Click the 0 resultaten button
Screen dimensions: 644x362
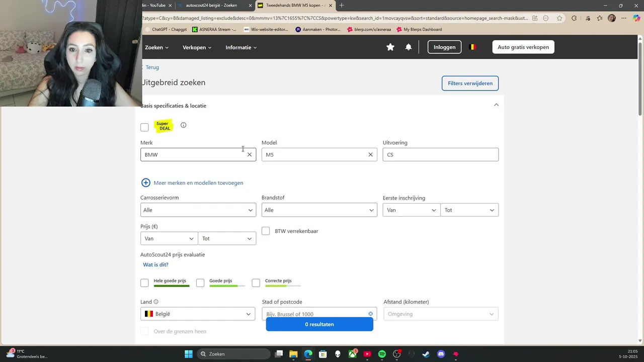pyautogui.click(x=319, y=324)
